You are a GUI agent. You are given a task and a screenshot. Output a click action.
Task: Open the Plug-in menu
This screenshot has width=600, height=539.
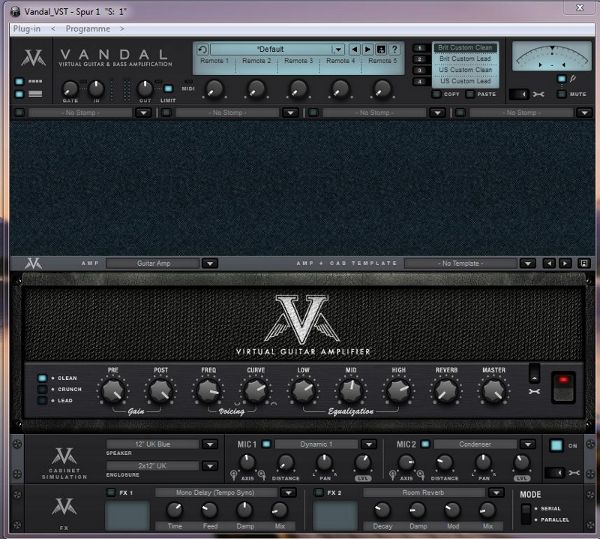point(27,29)
